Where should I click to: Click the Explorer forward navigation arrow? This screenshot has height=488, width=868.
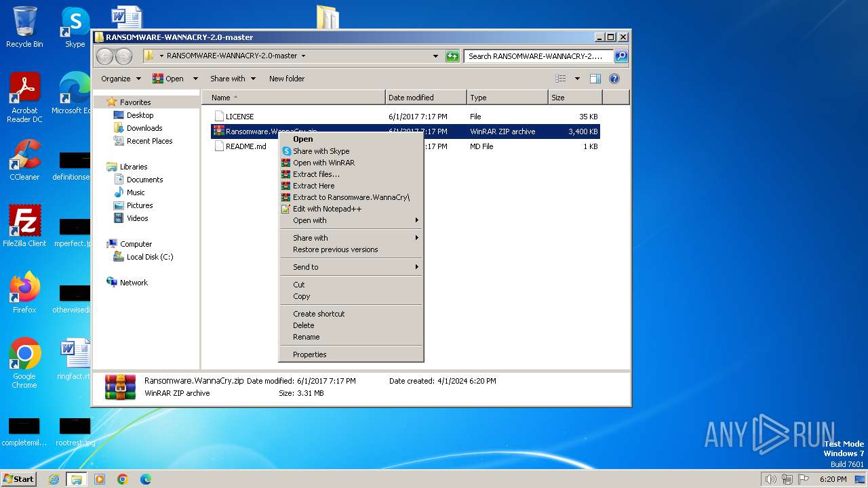123,56
